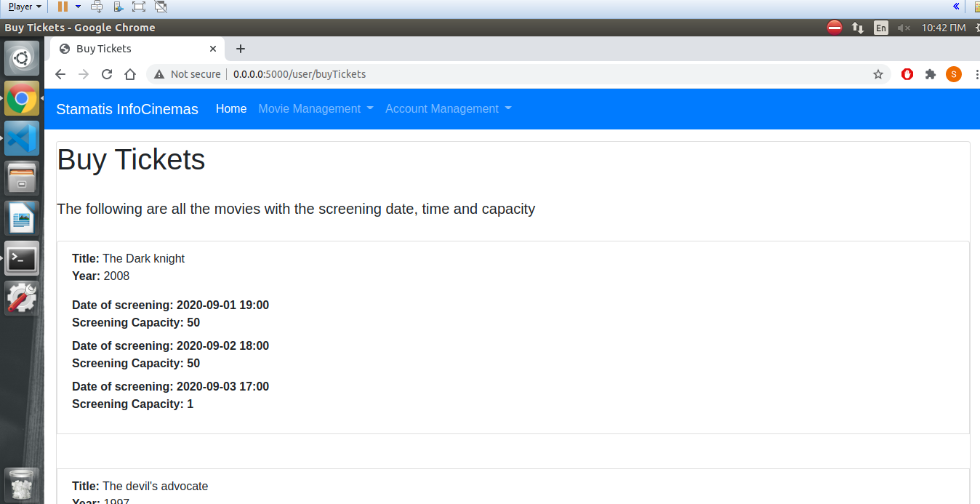The width and height of the screenshot is (980, 504).
Task: Click VMware unity mode icon
Action: (x=161, y=7)
